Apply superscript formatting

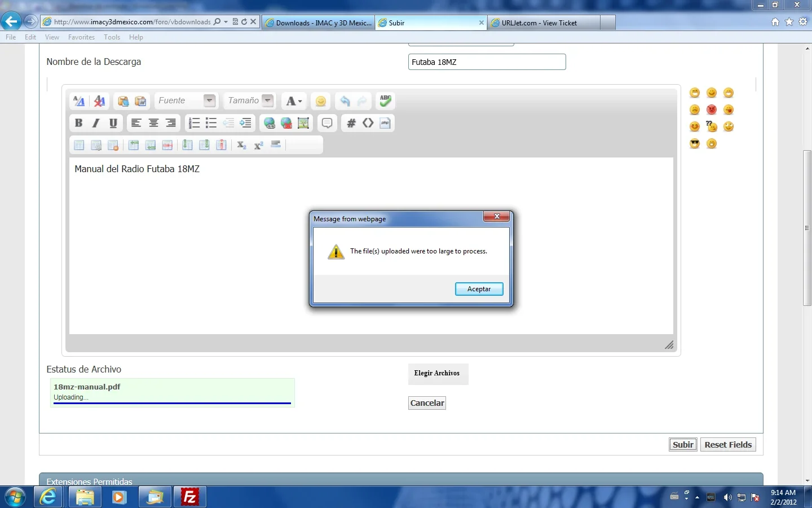pos(258,145)
